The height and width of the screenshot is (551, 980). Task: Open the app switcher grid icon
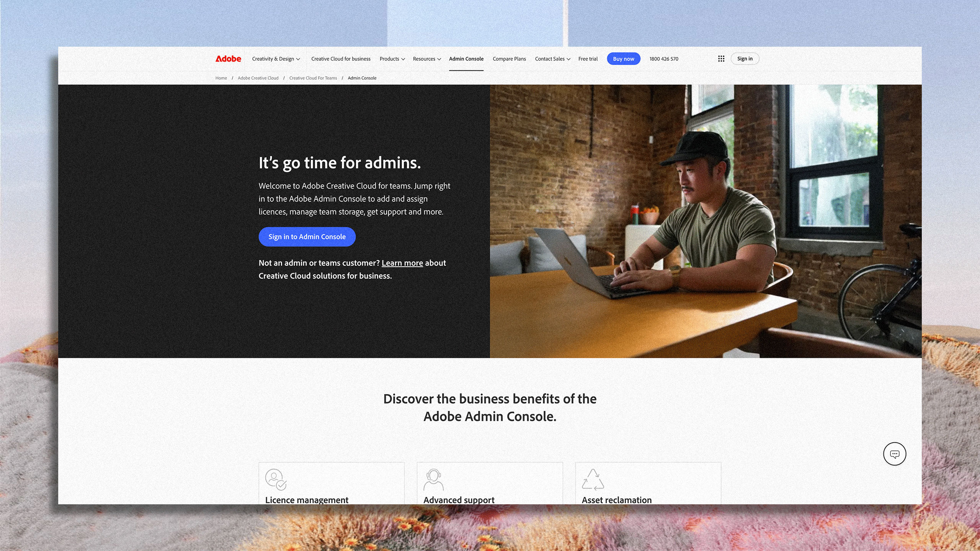point(721,59)
